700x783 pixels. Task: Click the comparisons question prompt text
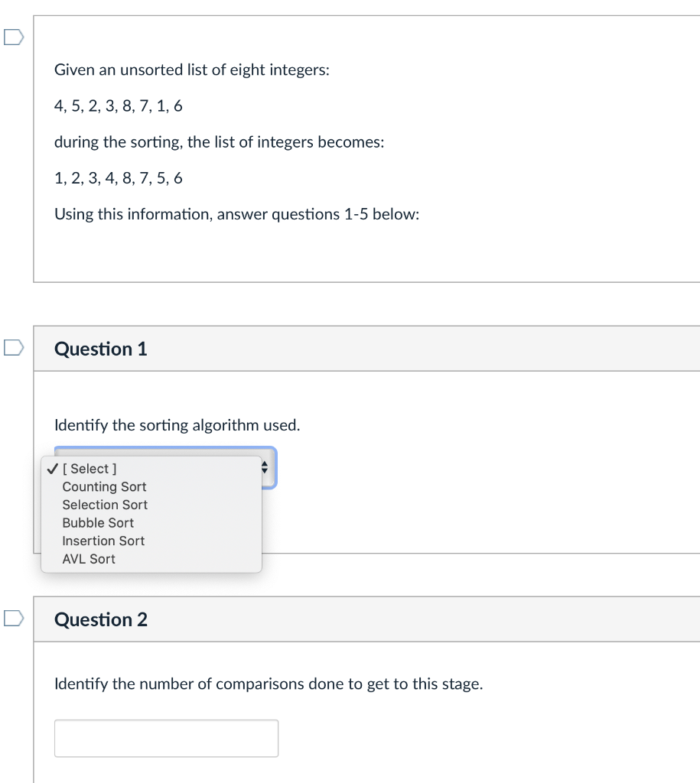coord(269,684)
